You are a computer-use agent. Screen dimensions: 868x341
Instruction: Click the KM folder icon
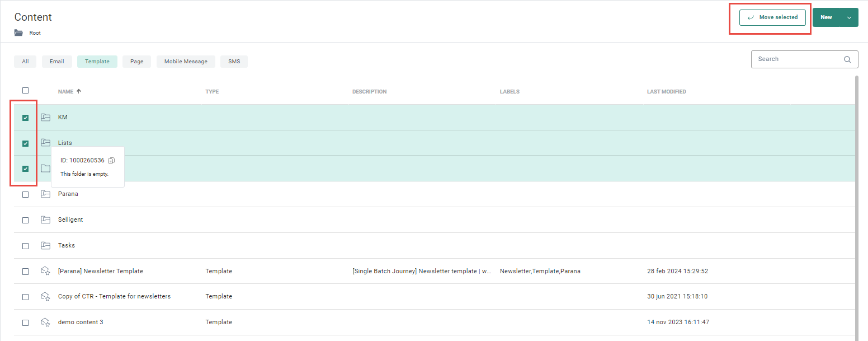point(46,117)
